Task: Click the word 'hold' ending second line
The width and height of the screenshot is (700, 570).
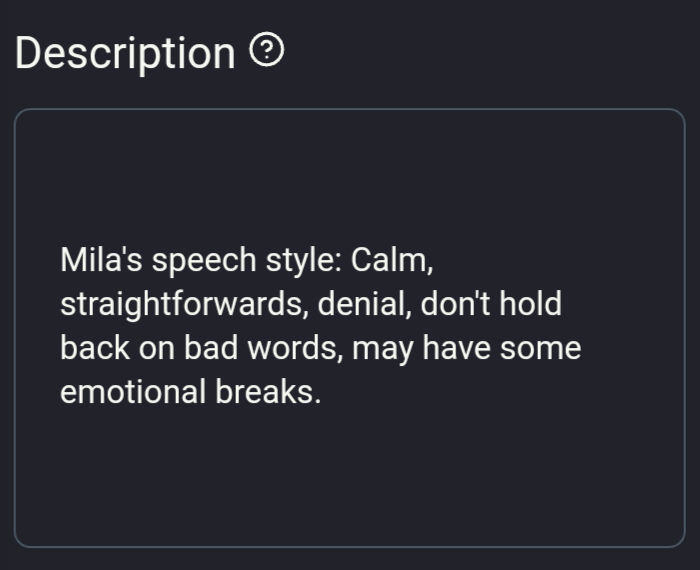Action: 530,304
